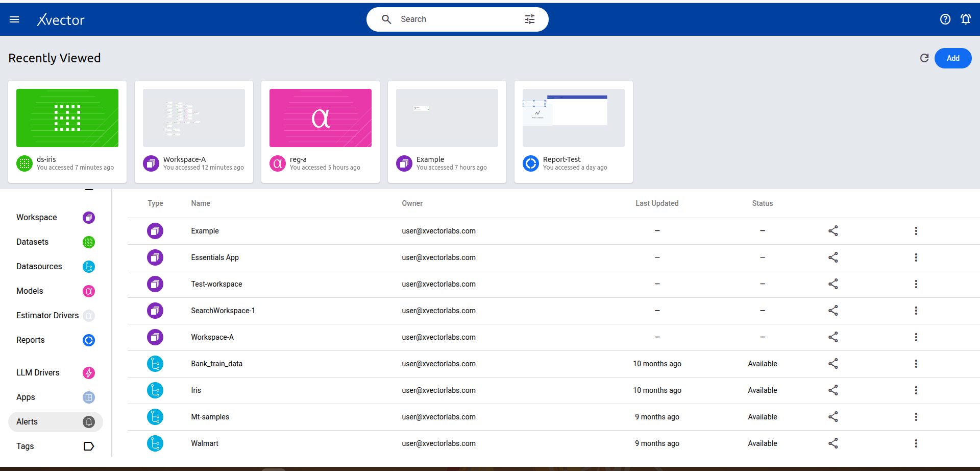Click the Bank_train_data name text
980x471 pixels.
click(x=216, y=364)
